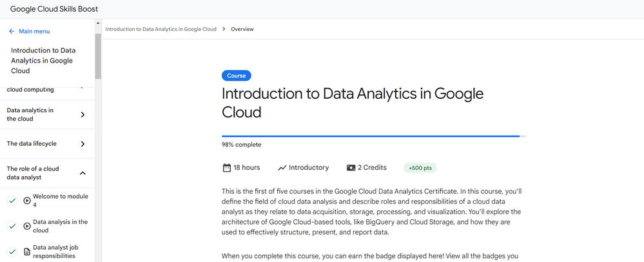Click the course progress bar

click(374, 136)
